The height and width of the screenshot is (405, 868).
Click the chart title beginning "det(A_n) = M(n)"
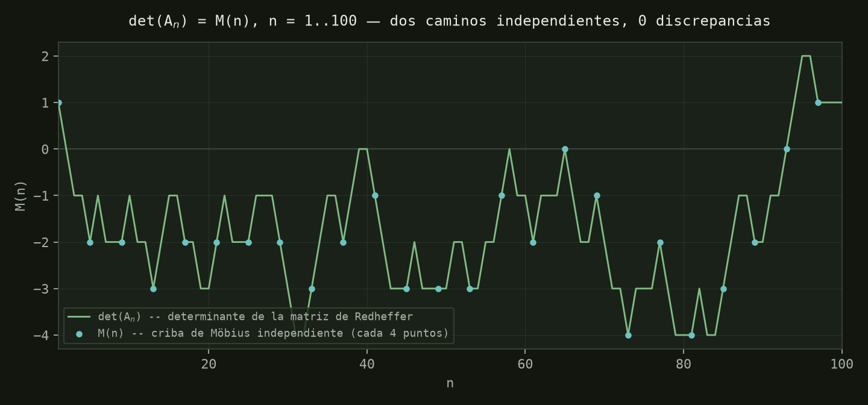point(450,21)
